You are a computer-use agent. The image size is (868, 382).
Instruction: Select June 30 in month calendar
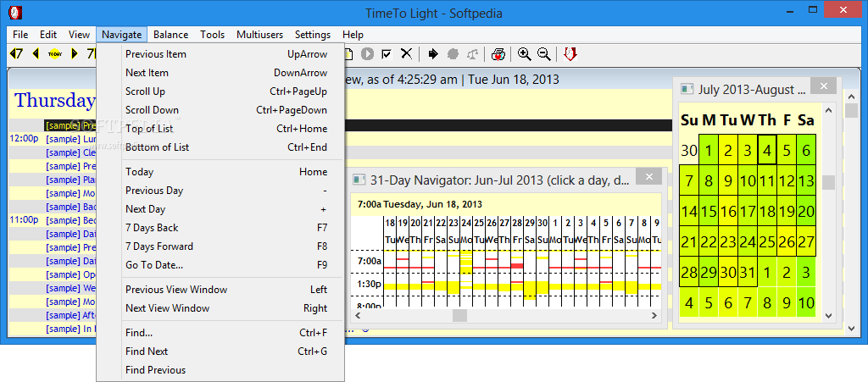689,150
